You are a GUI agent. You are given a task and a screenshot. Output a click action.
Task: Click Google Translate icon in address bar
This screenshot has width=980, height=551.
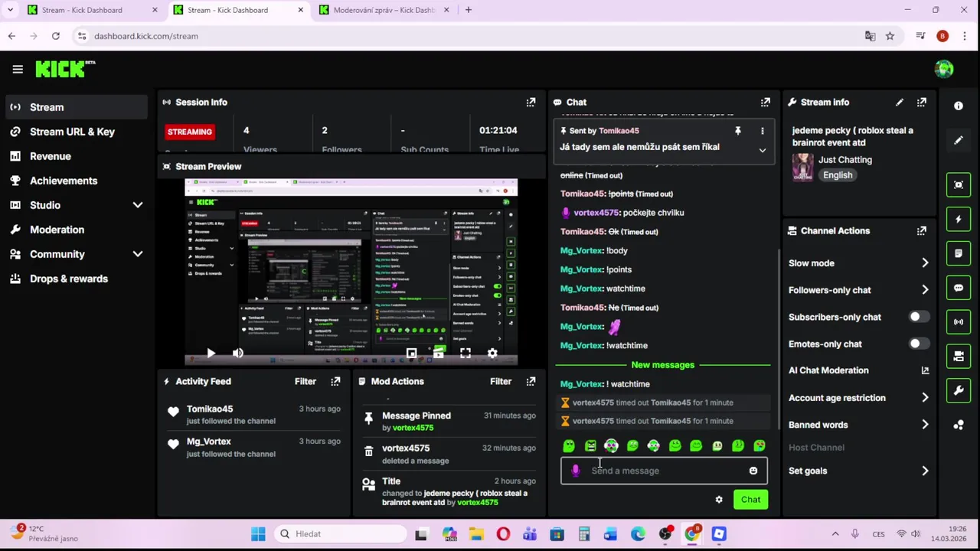[x=870, y=36]
